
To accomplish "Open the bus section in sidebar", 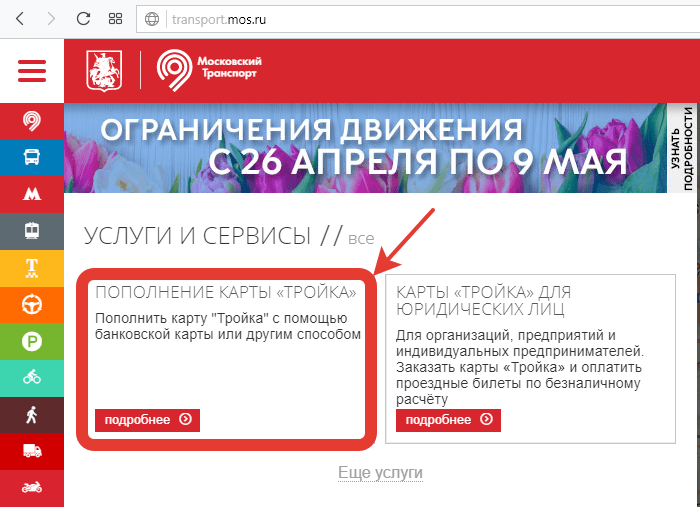I will click(32, 158).
